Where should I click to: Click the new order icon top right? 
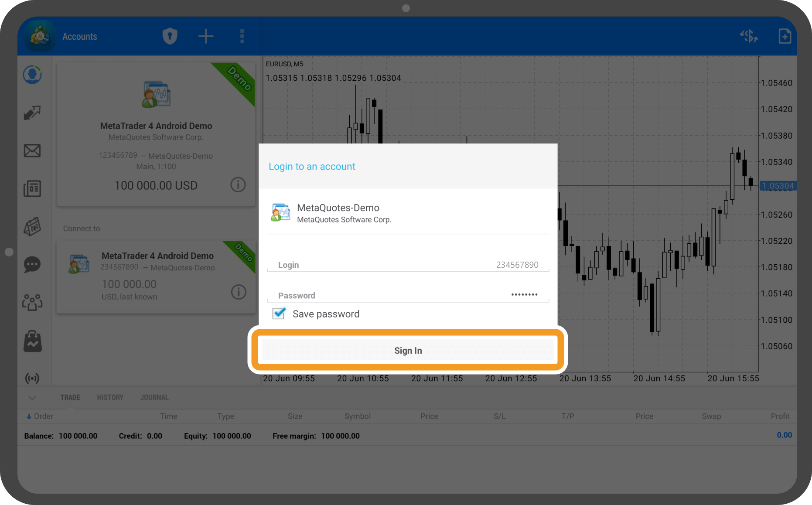[x=785, y=36]
